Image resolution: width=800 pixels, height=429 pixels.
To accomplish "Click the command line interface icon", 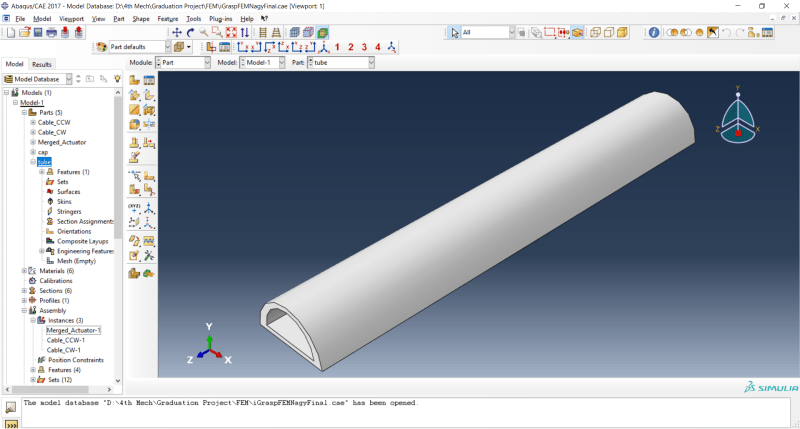I will click(x=11, y=424).
